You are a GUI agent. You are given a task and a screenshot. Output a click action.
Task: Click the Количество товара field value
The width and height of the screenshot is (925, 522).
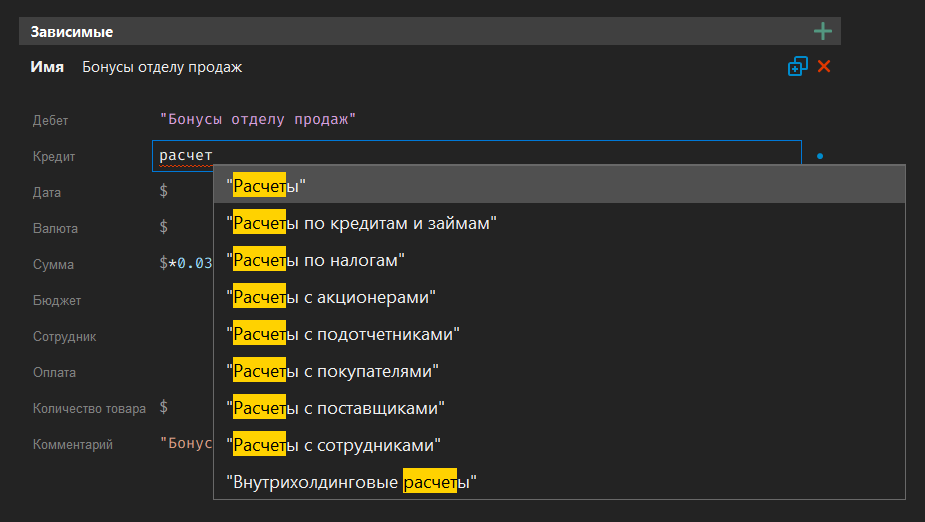164,408
